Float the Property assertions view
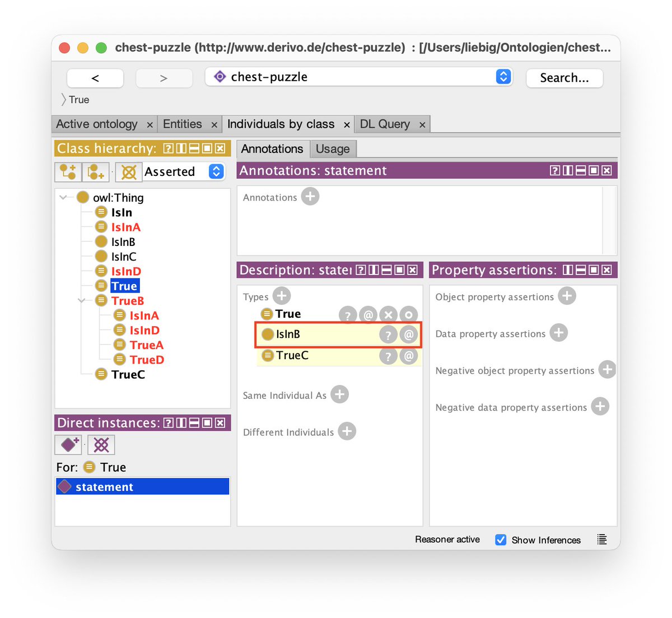Viewport: 672px width, 618px height. pos(594,270)
